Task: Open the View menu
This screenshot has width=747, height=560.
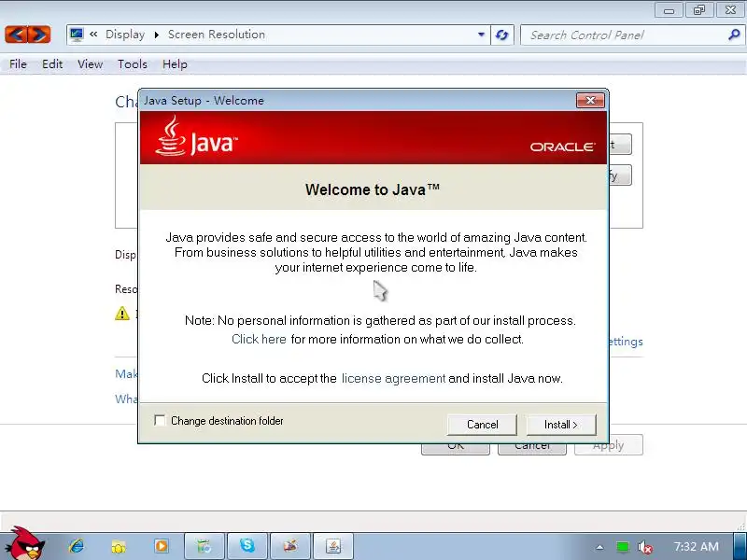Action: 90,63
